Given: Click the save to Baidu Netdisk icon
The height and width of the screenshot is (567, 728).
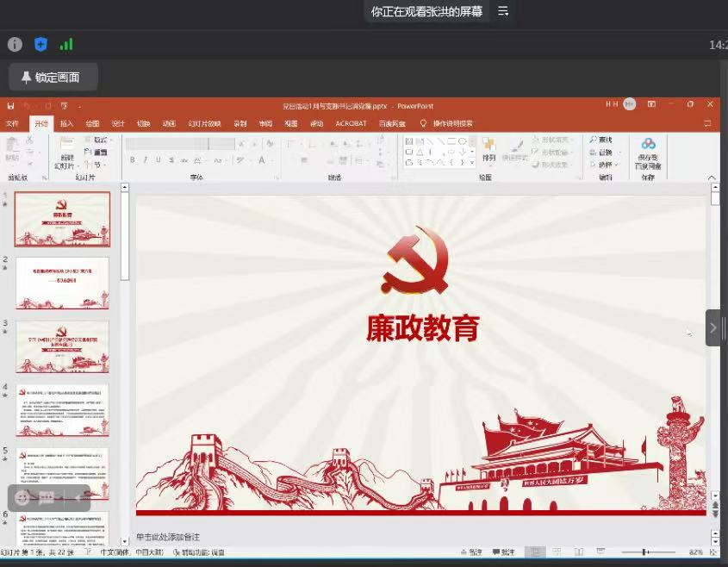Looking at the screenshot, I should tap(648, 153).
